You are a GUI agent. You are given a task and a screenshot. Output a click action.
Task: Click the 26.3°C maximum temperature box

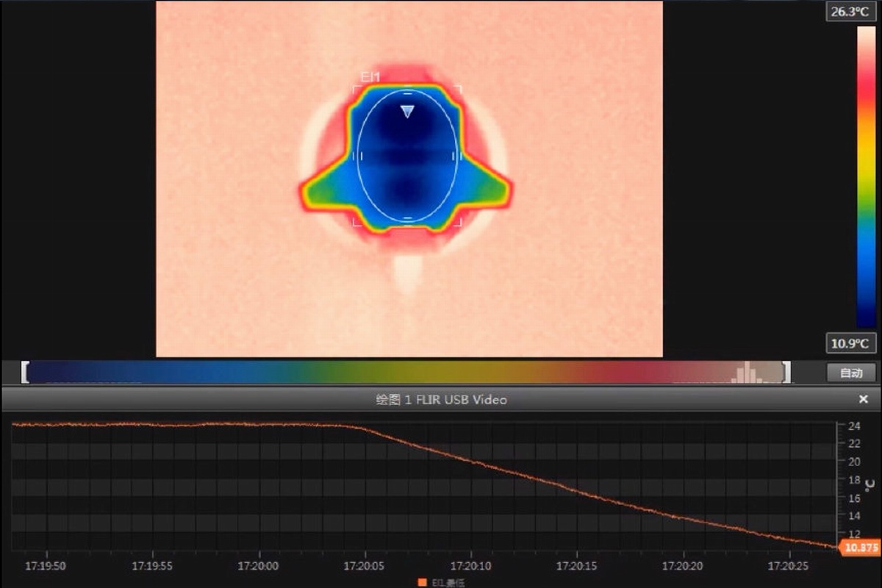(851, 12)
